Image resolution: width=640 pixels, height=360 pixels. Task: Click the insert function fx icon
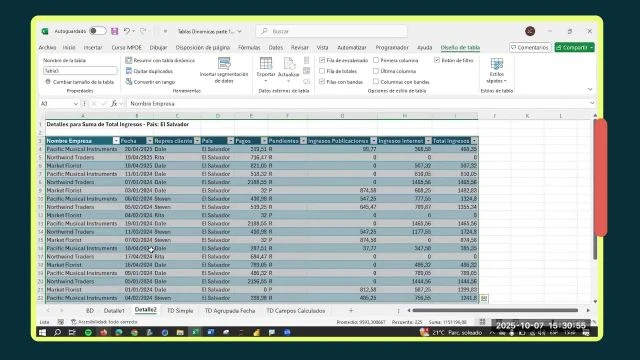tap(114, 104)
